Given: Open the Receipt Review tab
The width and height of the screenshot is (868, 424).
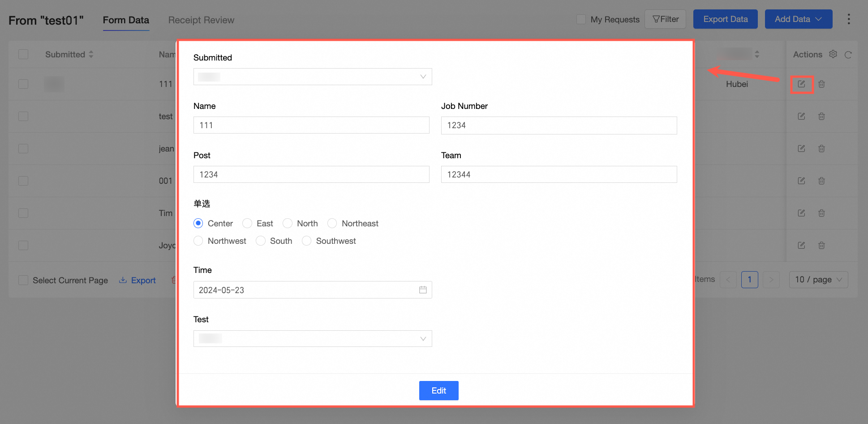Looking at the screenshot, I should (201, 20).
